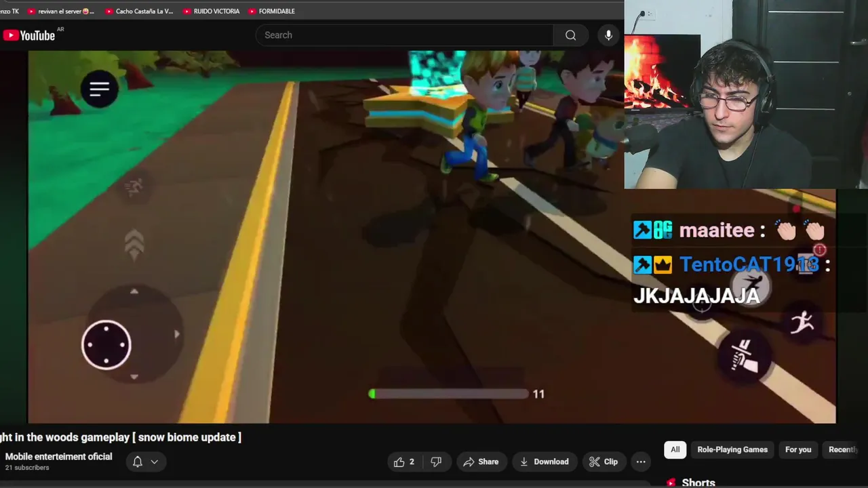Click the video title text
This screenshot has width=868, height=488.
[121, 437]
